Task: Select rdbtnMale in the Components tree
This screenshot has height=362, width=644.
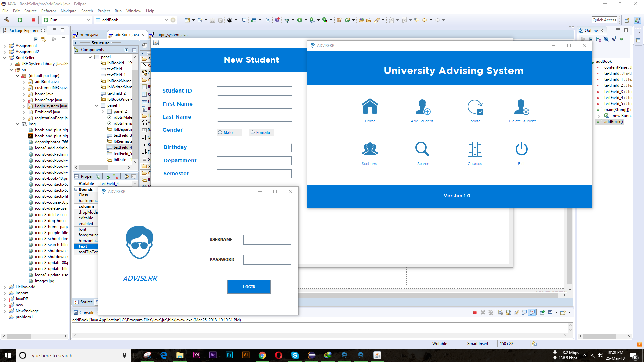Action: pos(122,117)
